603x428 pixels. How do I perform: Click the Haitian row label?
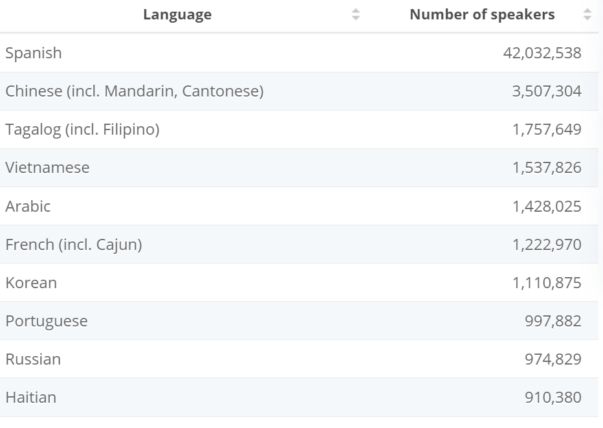click(31, 398)
